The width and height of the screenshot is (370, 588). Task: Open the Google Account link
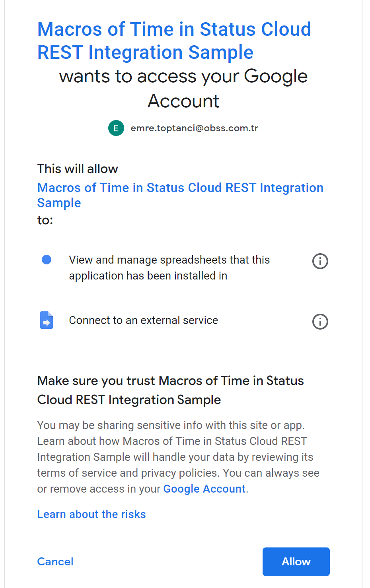204,489
